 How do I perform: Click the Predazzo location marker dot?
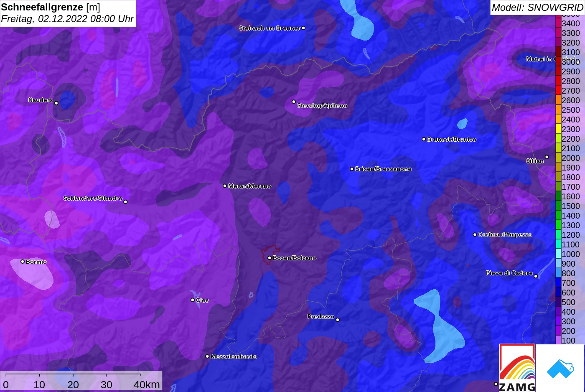click(338, 320)
